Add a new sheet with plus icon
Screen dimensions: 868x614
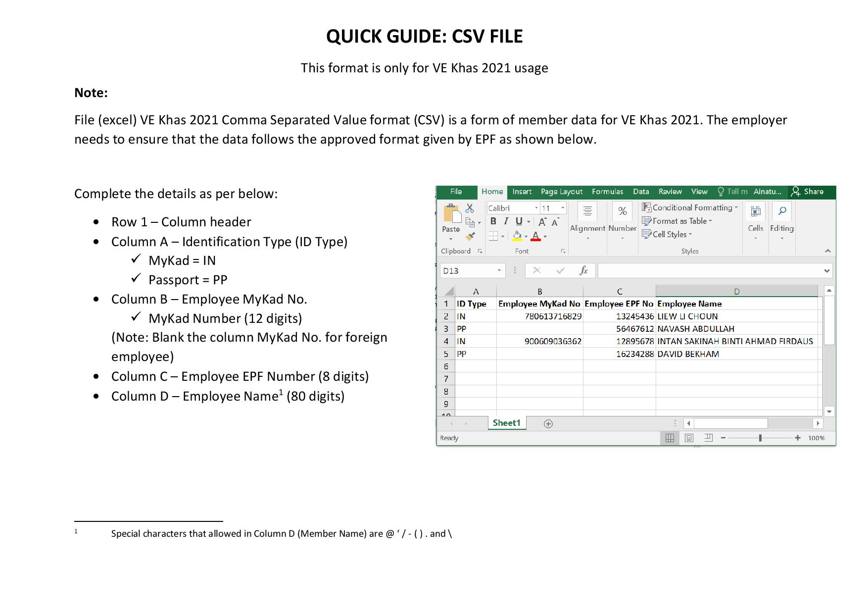pyautogui.click(x=548, y=423)
